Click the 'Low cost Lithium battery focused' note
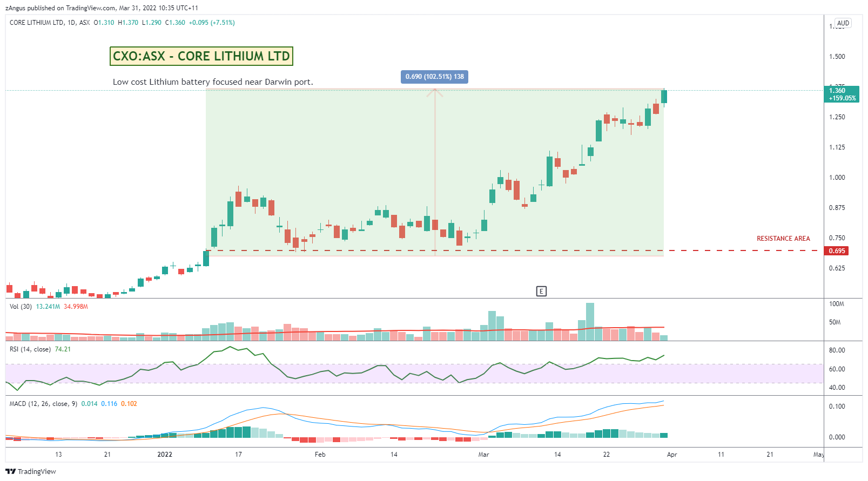 coord(213,82)
